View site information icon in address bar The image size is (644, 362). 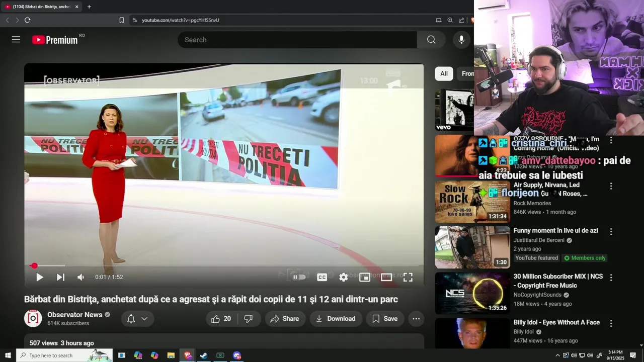point(134,20)
